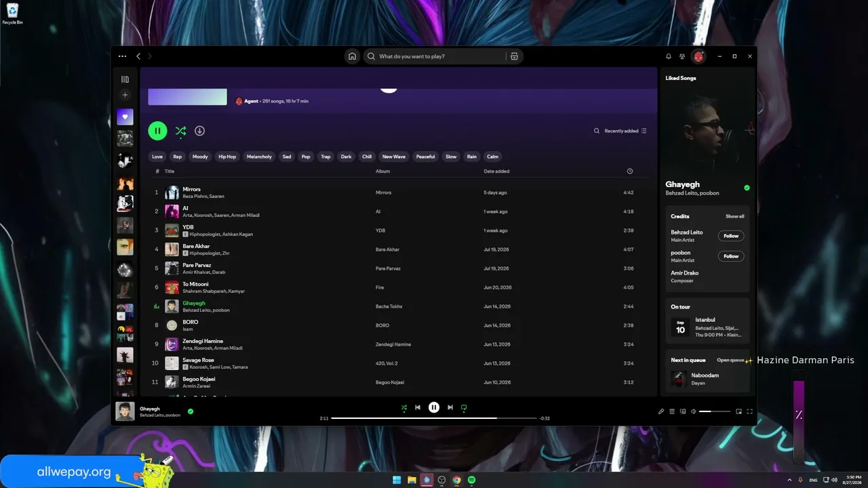
Task: Toggle shuffle in the bottom player bar
Action: click(x=404, y=407)
